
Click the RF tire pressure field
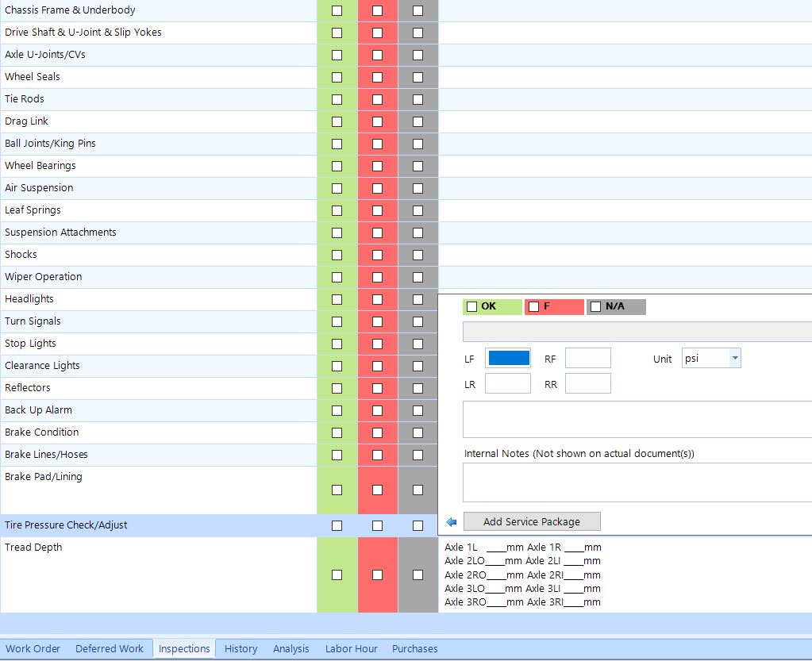coord(587,359)
